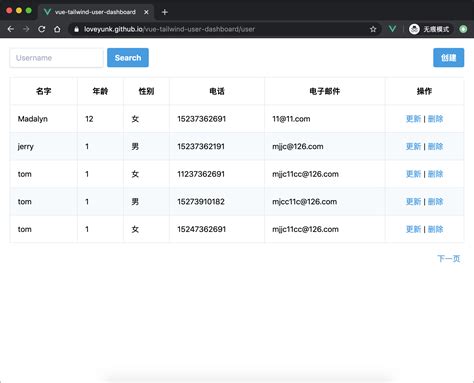Click the 电子邮件 column header

tap(325, 91)
